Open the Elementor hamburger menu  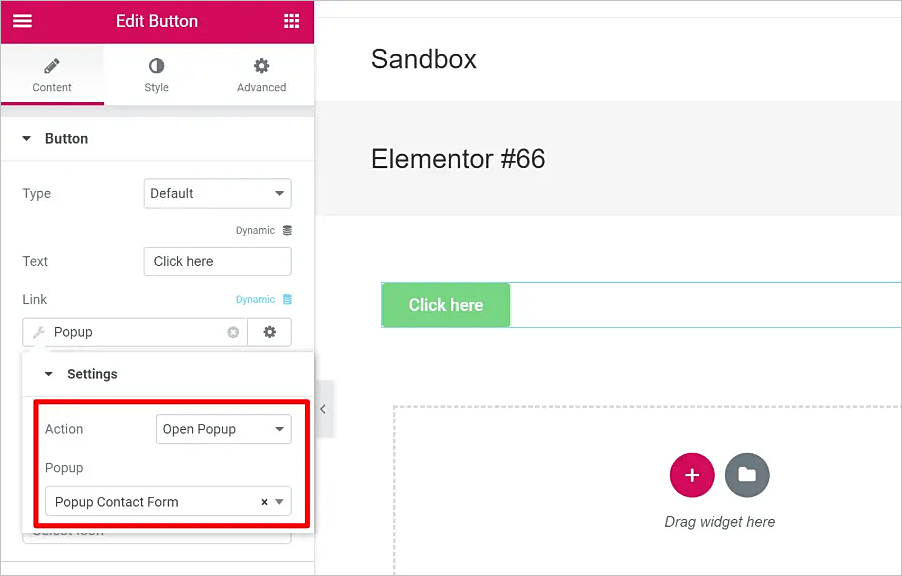22,21
